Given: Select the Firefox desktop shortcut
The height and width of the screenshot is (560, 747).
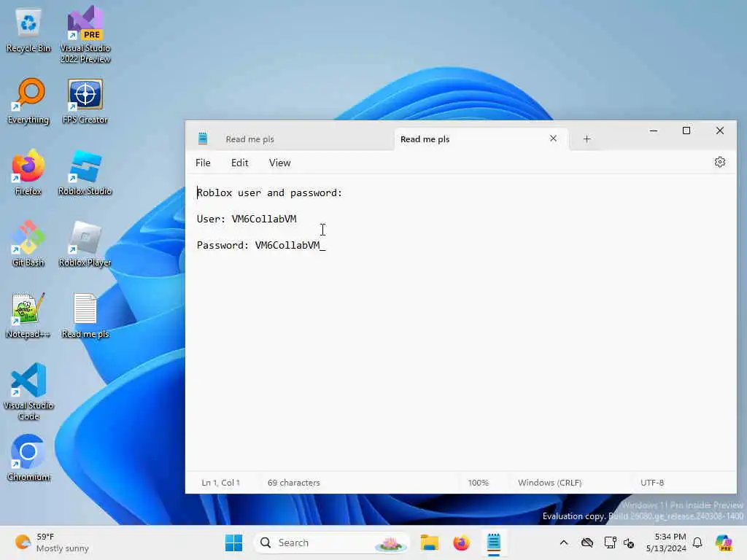Looking at the screenshot, I should click(28, 172).
